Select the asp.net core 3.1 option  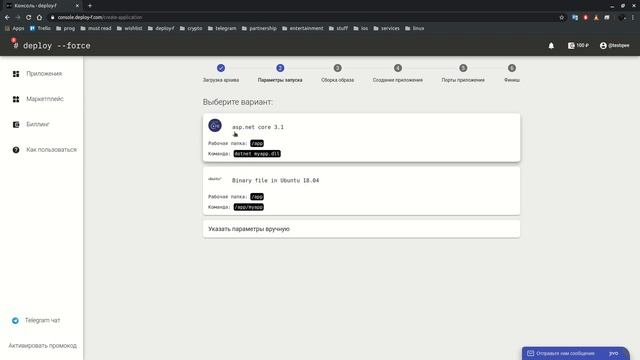click(x=361, y=138)
